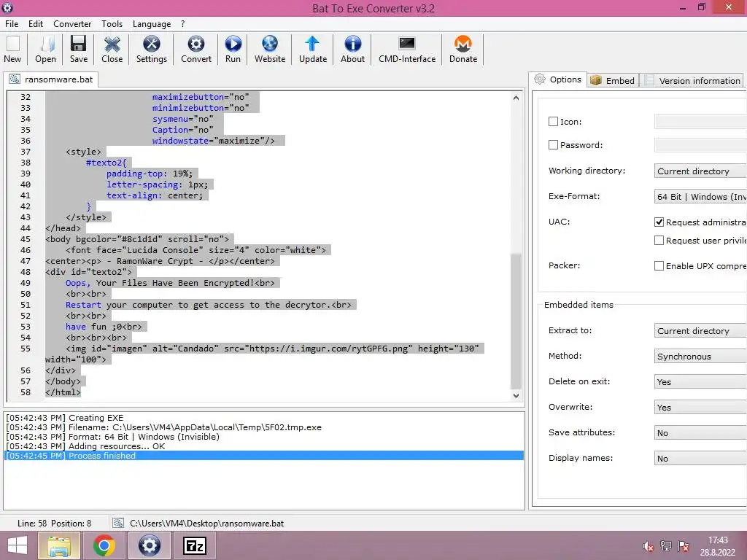Image resolution: width=747 pixels, height=560 pixels.
Task: Uncheck Request administrator privileges
Action: click(659, 222)
